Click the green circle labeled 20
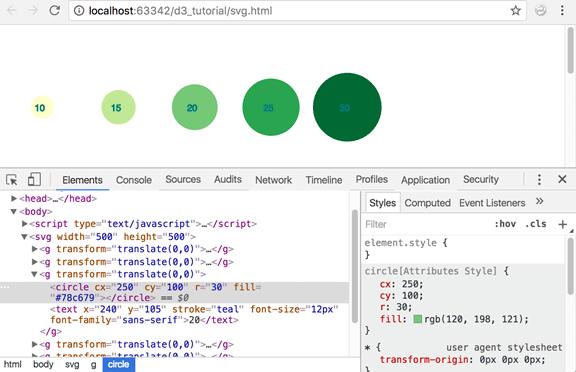 195,107
